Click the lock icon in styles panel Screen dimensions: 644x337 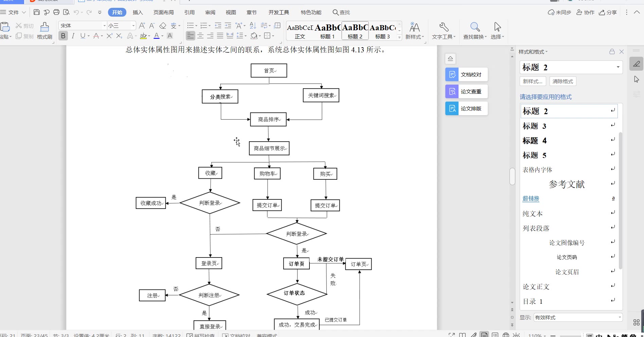pos(612,52)
